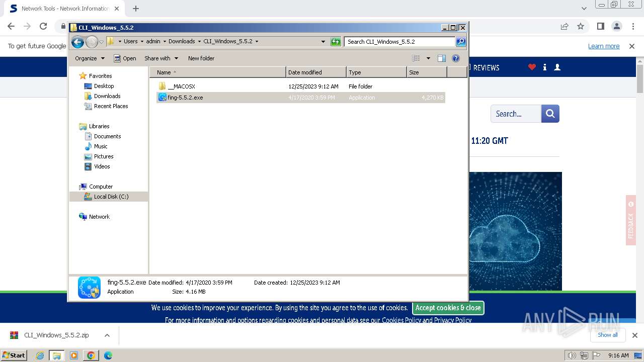Open the Learn more link in Chrome

[x=604, y=46]
